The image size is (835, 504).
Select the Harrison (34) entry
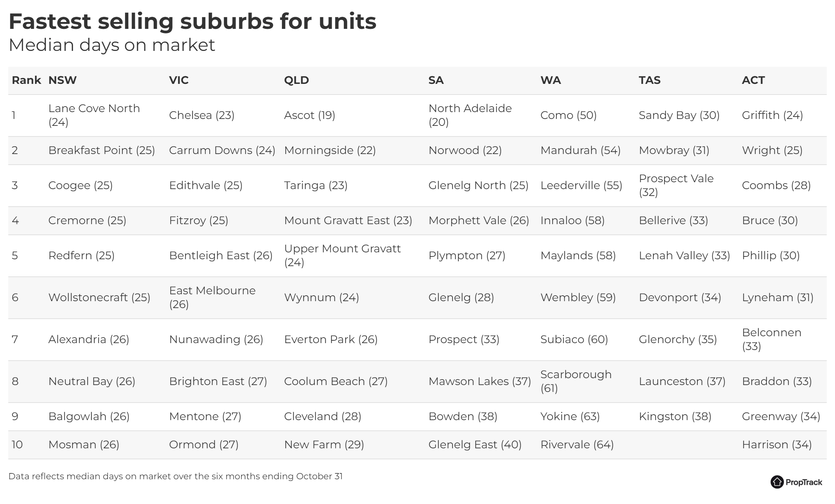tap(777, 445)
